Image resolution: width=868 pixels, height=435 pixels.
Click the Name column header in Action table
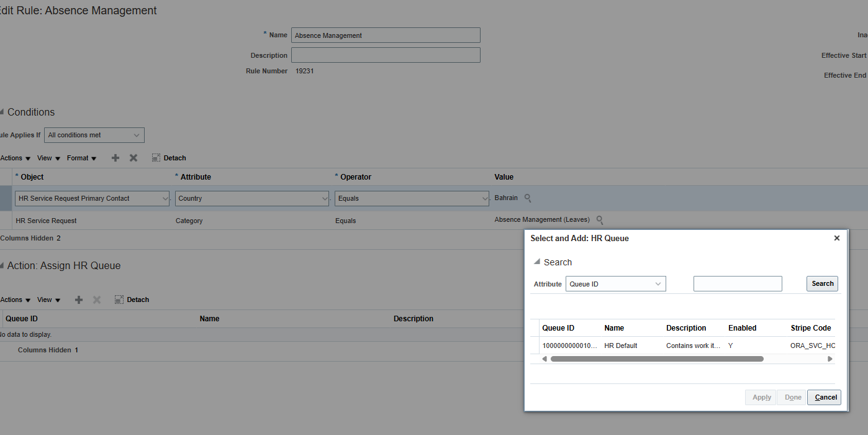coord(210,319)
